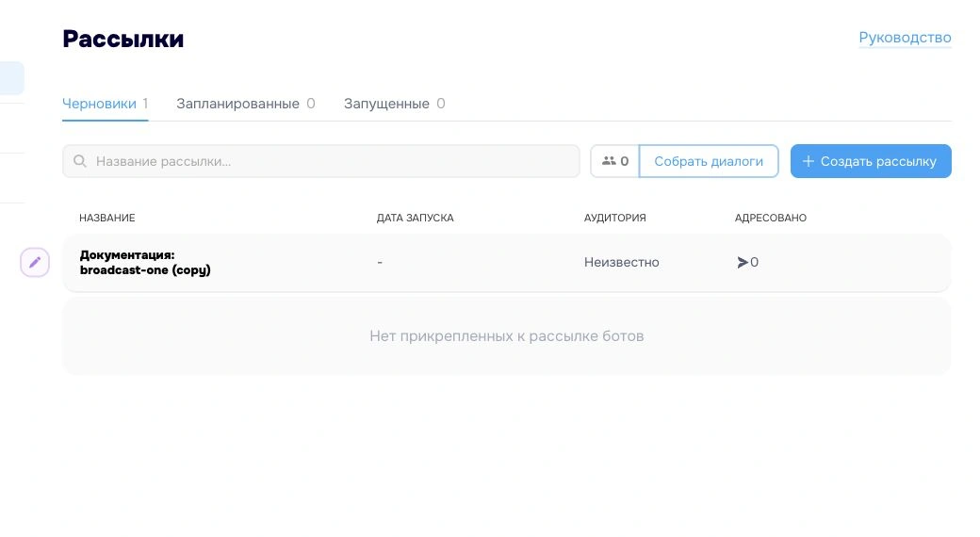Click the Нет прикрепленных к рассылке ботов message

[x=506, y=335]
